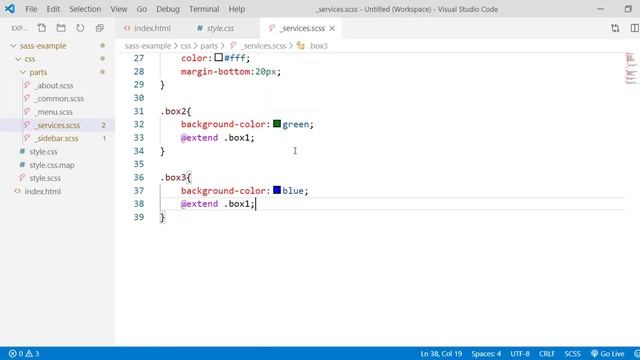Image resolution: width=640 pixels, height=360 pixels.
Task: Click line number 31 in the gutter
Action: [139, 111]
